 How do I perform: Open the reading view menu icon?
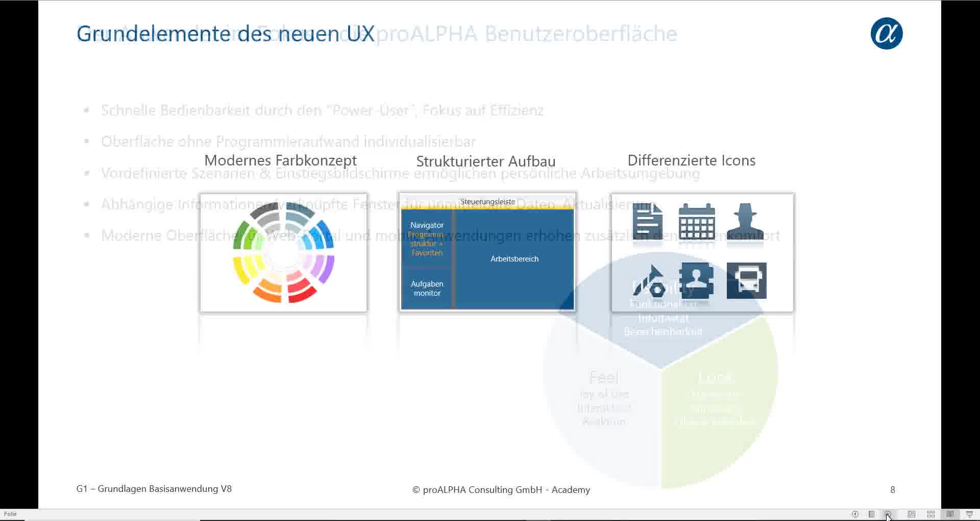[x=872, y=514]
